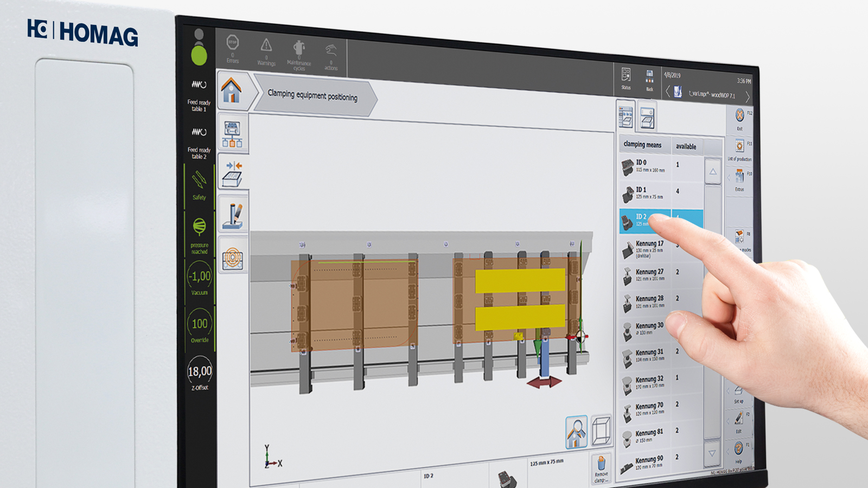Go to next program with right chevron
Image resolution: width=868 pixels, height=488 pixels.
[747, 97]
